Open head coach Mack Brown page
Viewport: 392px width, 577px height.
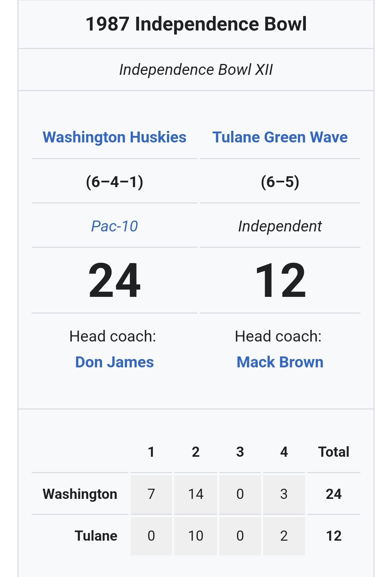[280, 362]
